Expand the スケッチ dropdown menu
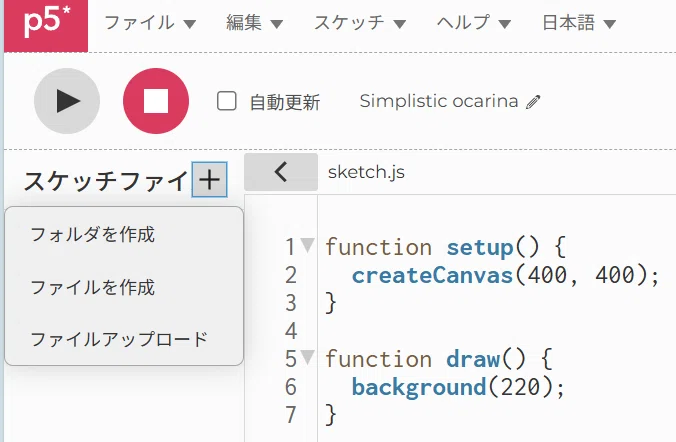The width and height of the screenshot is (676, 442). [x=360, y=23]
